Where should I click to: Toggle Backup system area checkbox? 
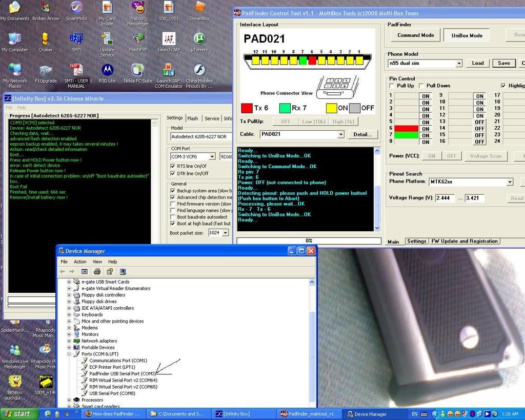pyautogui.click(x=173, y=191)
